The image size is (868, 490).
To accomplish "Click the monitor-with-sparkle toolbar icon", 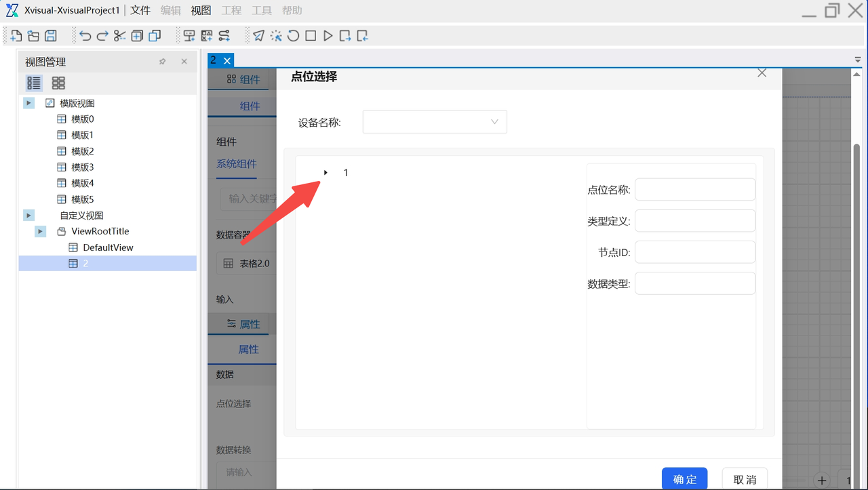I will (x=190, y=36).
